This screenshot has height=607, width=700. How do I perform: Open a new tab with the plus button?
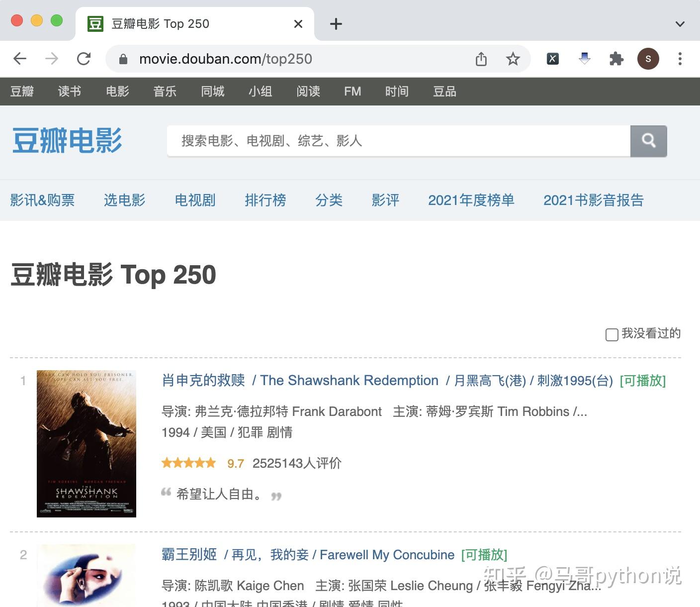pos(336,24)
